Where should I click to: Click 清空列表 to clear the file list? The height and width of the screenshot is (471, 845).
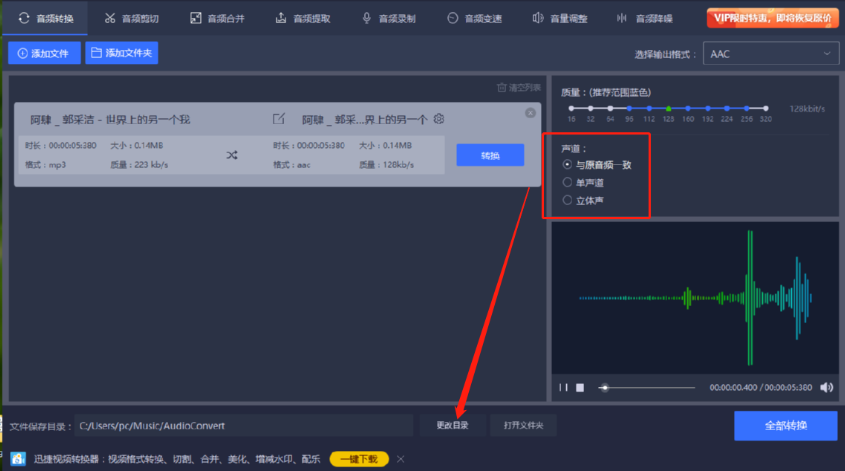[518, 87]
